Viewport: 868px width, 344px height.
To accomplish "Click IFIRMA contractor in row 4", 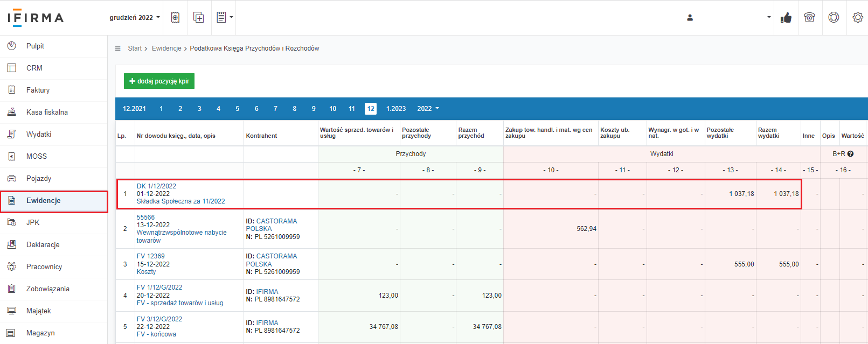I will [x=267, y=292].
